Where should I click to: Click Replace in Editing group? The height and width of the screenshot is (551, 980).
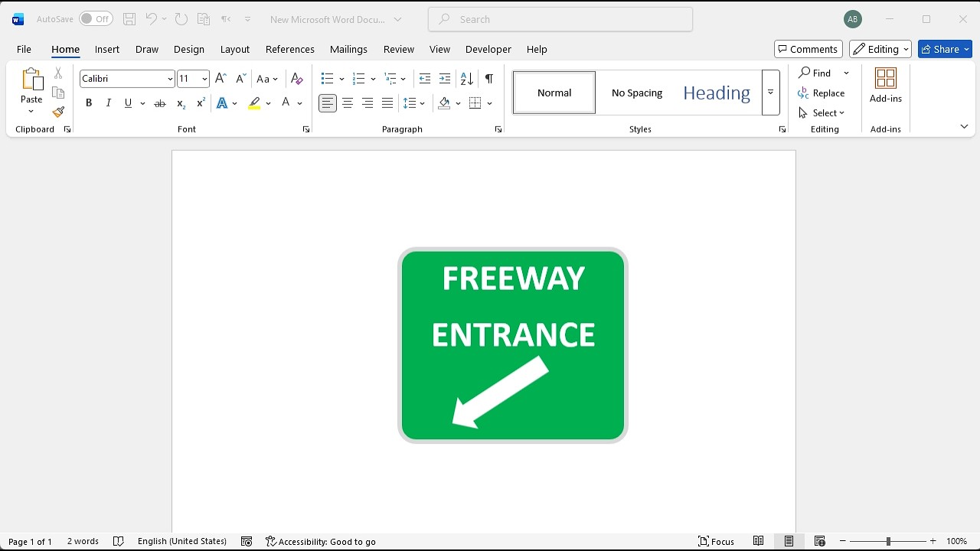822,93
